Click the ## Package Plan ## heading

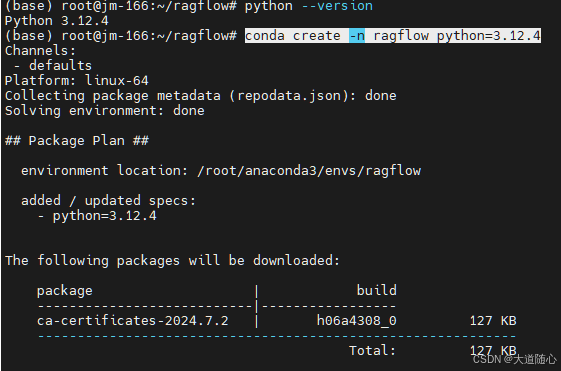click(x=77, y=141)
